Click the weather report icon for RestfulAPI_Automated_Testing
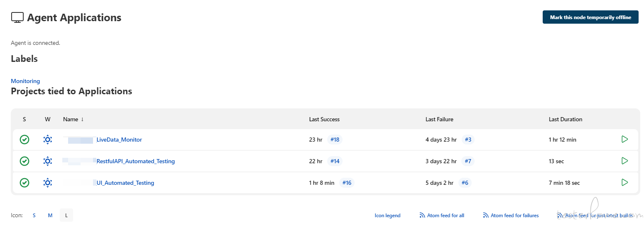 (48, 161)
